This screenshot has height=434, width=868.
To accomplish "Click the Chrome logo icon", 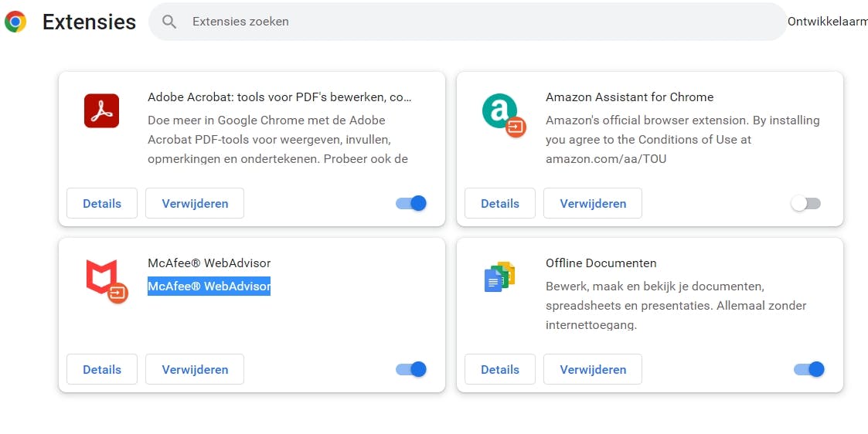I will coord(15,22).
